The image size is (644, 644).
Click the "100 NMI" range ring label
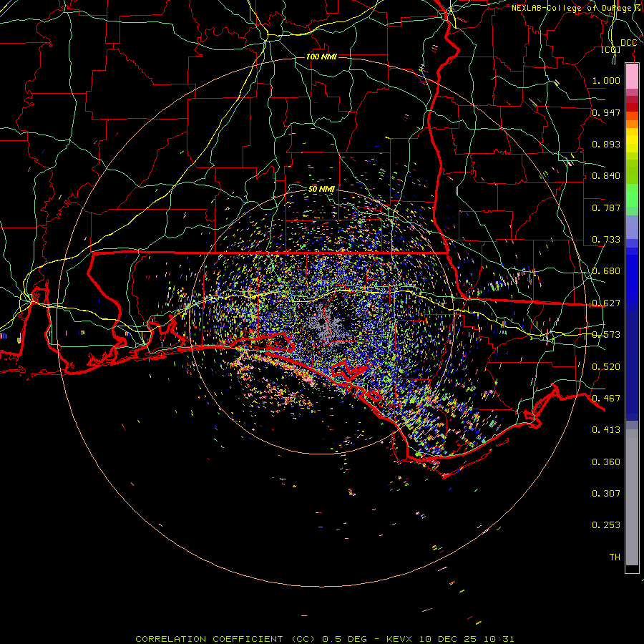[321, 57]
